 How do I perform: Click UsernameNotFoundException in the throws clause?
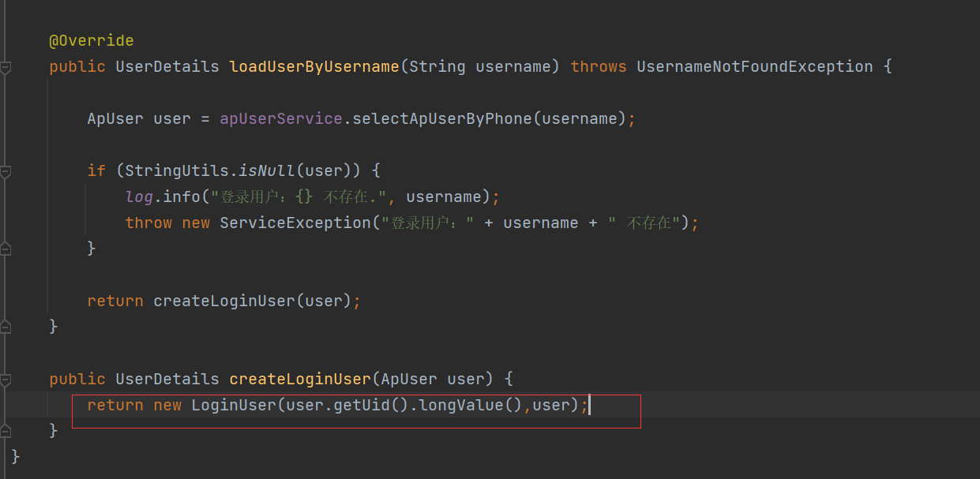[x=754, y=66]
